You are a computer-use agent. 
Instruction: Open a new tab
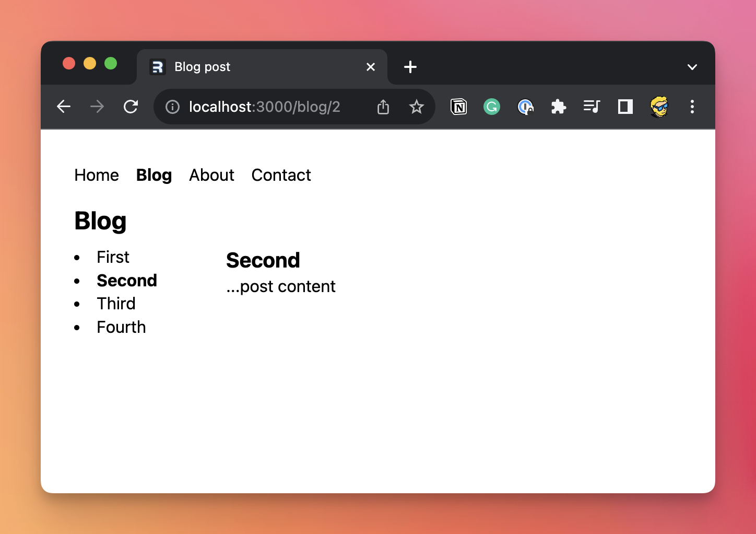pyautogui.click(x=410, y=67)
